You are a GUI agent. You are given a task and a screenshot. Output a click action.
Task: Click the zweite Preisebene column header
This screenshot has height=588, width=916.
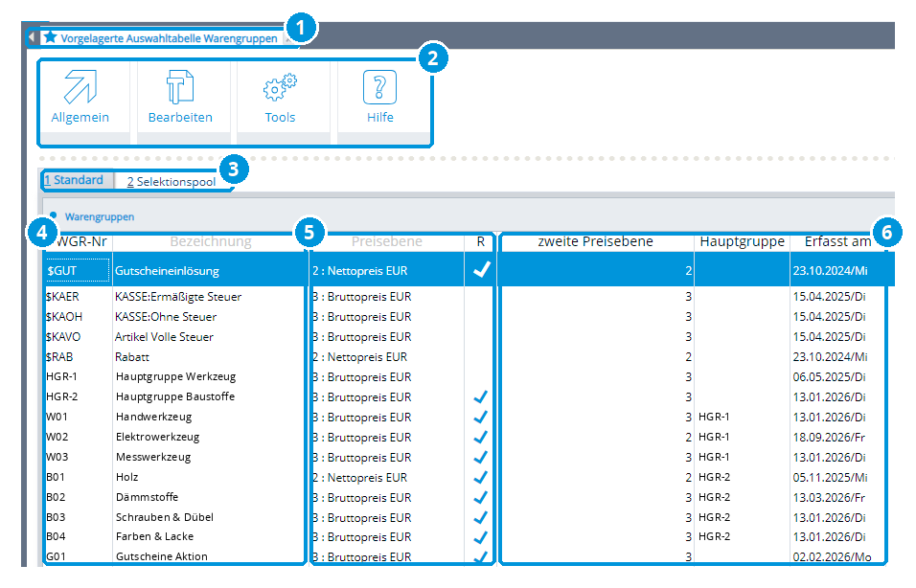[595, 241]
